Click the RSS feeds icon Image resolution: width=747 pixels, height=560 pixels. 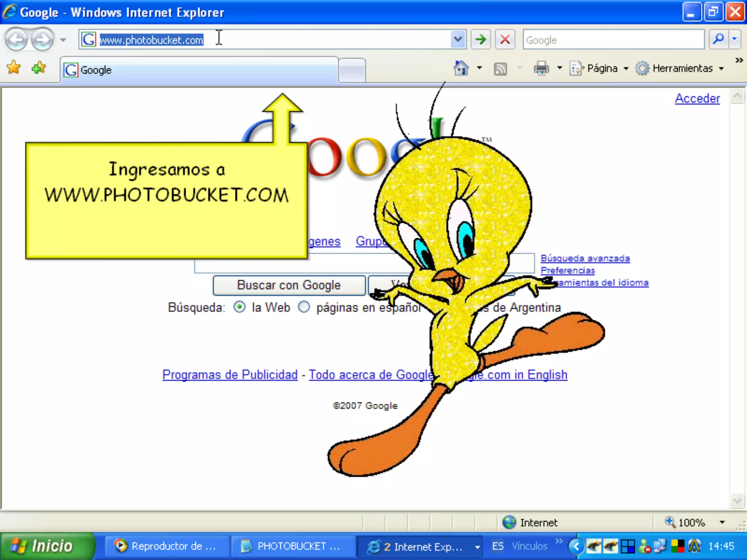500,68
